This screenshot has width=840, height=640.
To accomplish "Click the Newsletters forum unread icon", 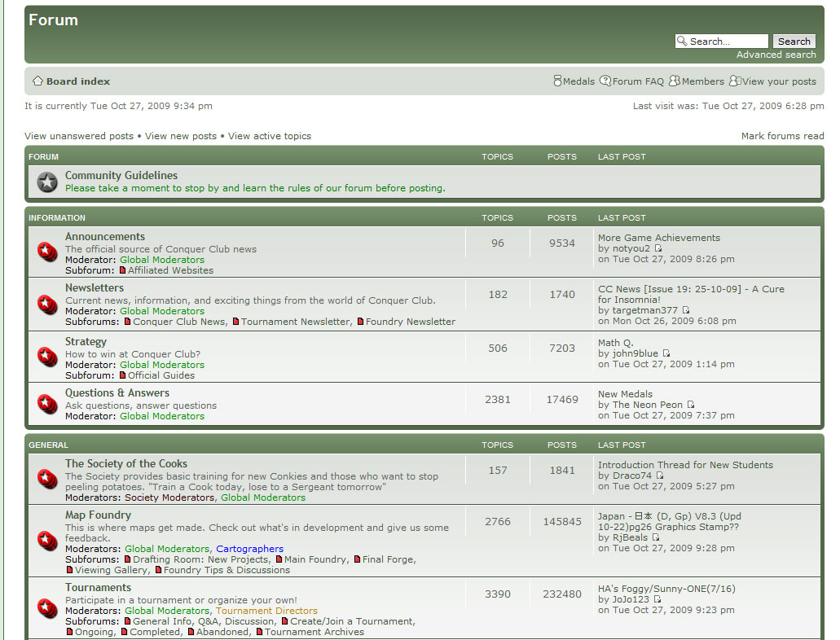I will point(47,305).
